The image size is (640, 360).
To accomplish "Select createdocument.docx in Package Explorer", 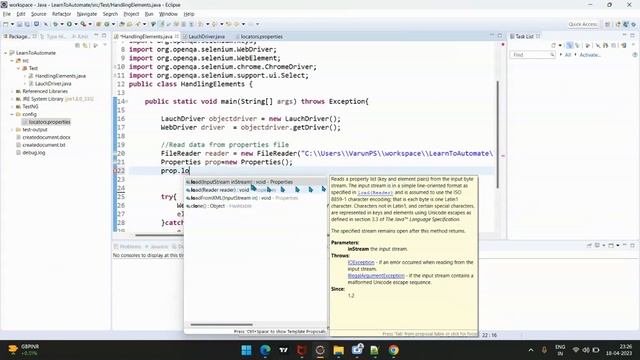I will click(46, 138).
